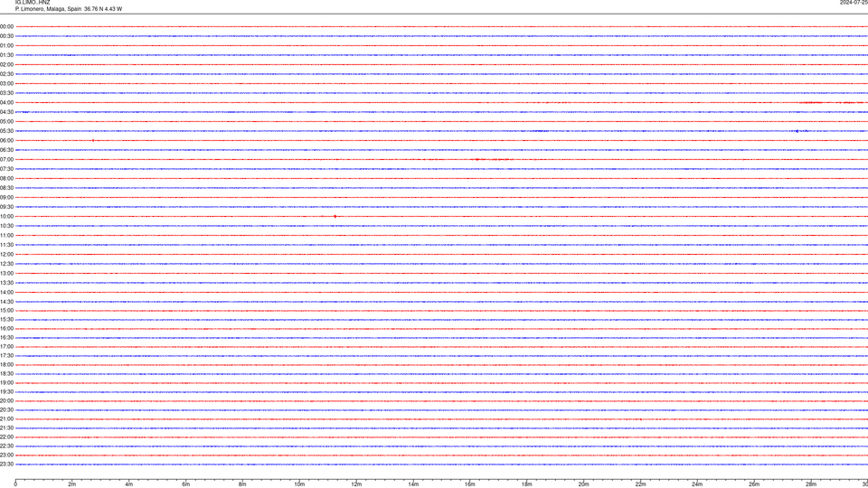Click the 21:00 time label
Image resolution: width=868 pixels, height=488 pixels.
(6, 419)
